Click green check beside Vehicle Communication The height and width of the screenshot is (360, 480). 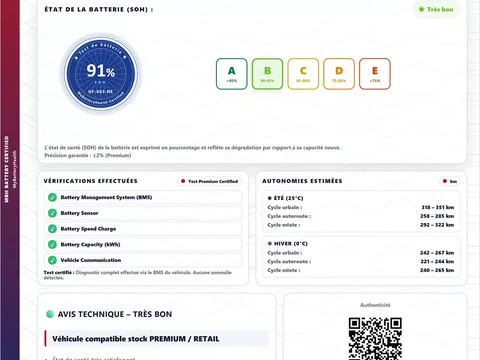(x=52, y=260)
